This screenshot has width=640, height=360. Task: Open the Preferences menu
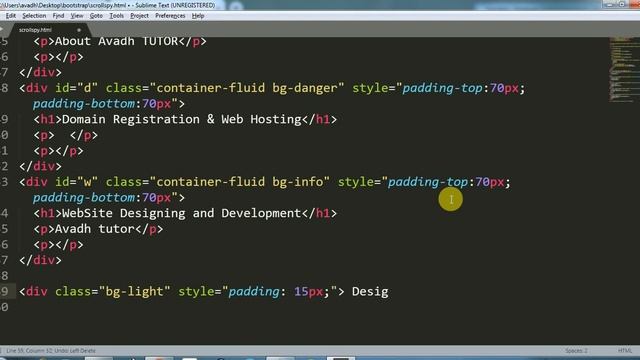pos(170,16)
